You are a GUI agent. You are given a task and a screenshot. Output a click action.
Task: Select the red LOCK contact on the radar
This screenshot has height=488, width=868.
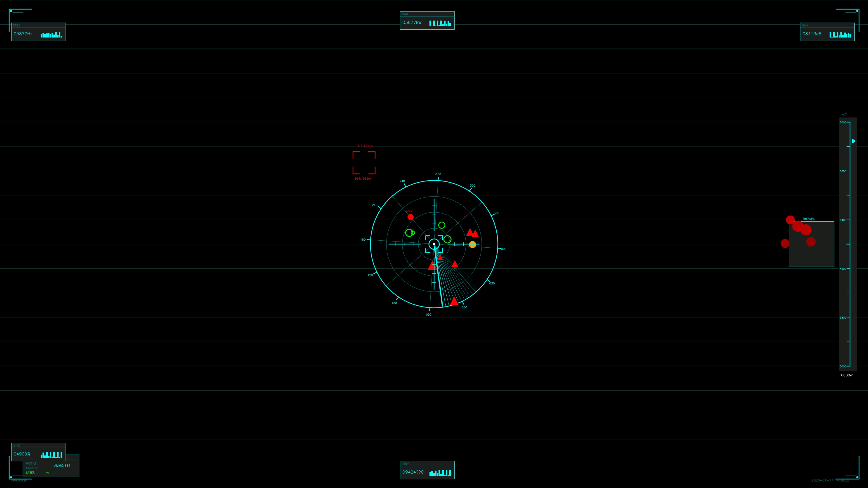[x=410, y=217]
